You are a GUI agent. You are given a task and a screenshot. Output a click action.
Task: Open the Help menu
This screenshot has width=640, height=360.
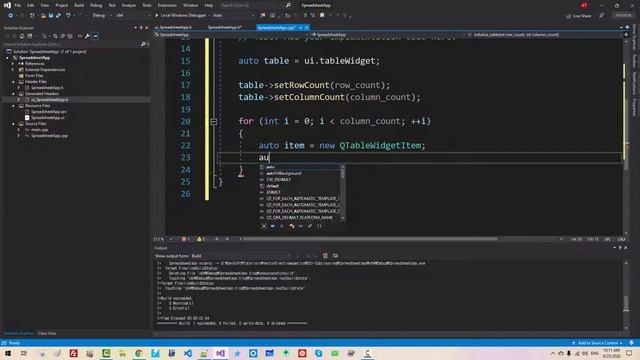click(209, 5)
